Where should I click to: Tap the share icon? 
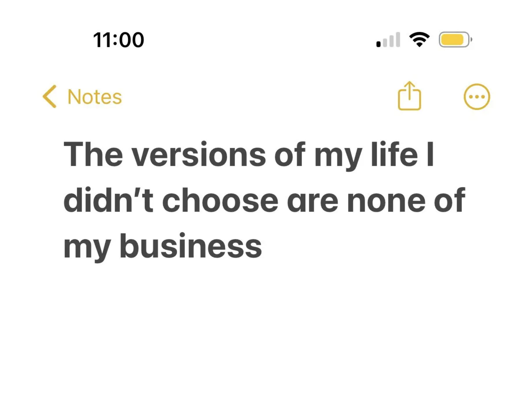[x=409, y=96]
